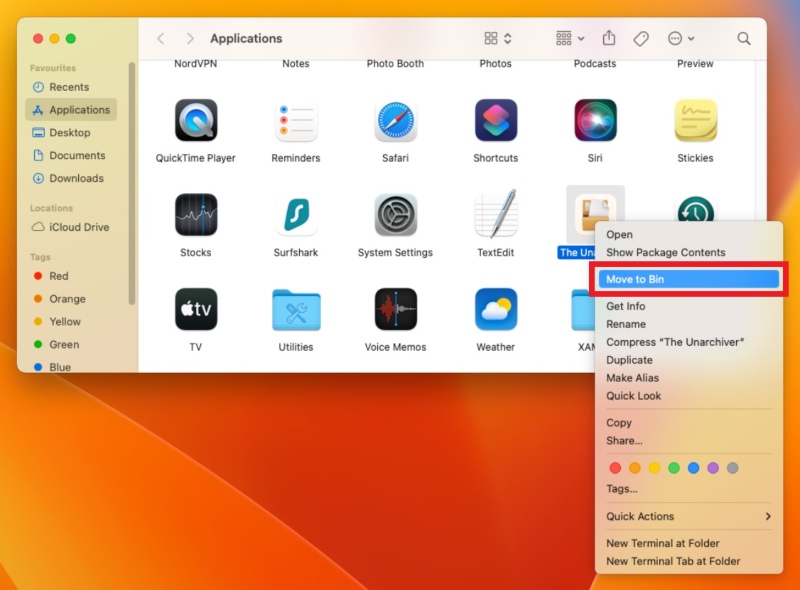800x590 pixels.
Task: Apply the green tag color dot
Action: [x=674, y=468]
